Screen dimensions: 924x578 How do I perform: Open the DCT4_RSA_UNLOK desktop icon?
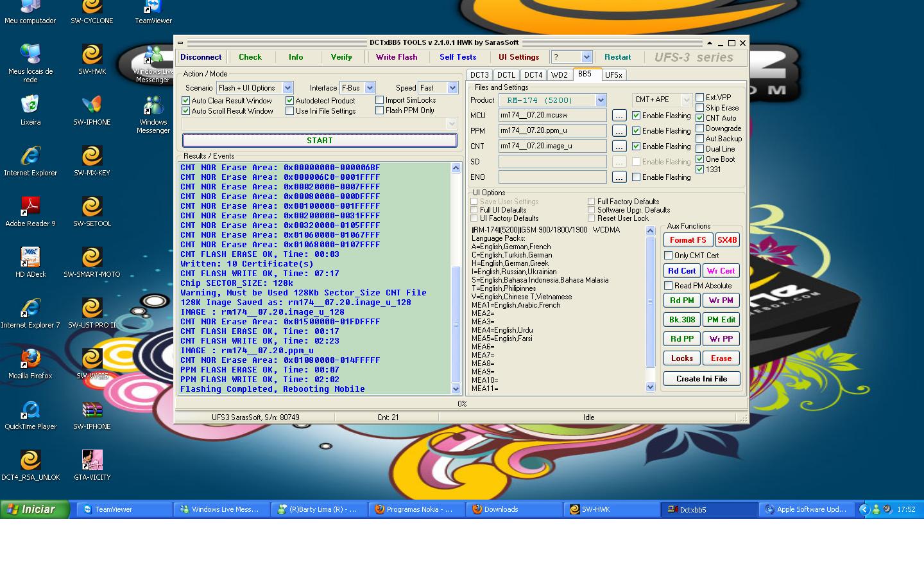(x=30, y=464)
